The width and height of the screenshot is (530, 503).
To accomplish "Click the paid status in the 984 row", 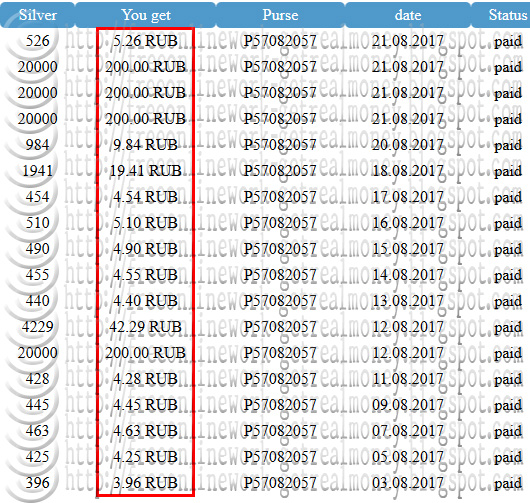I will click(508, 146).
